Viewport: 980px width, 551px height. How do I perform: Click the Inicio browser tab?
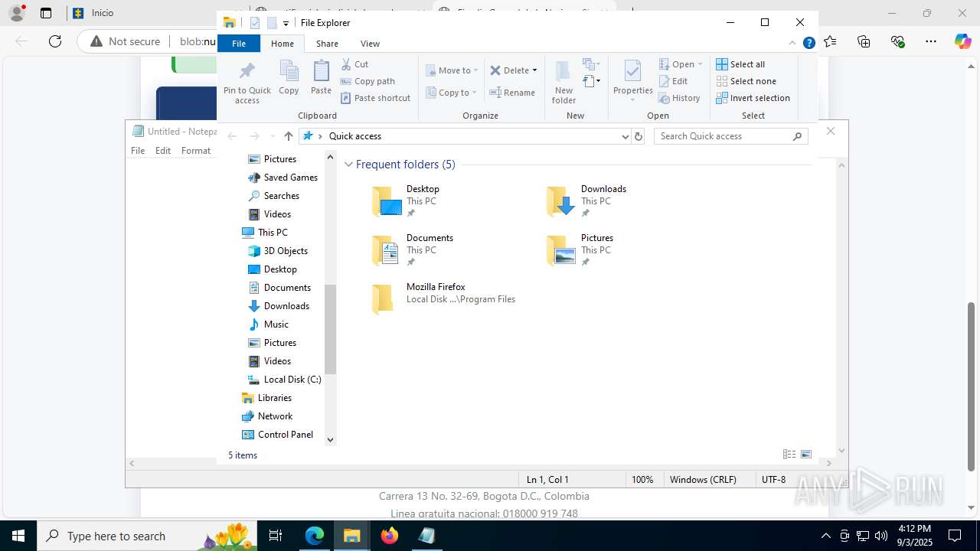(102, 13)
